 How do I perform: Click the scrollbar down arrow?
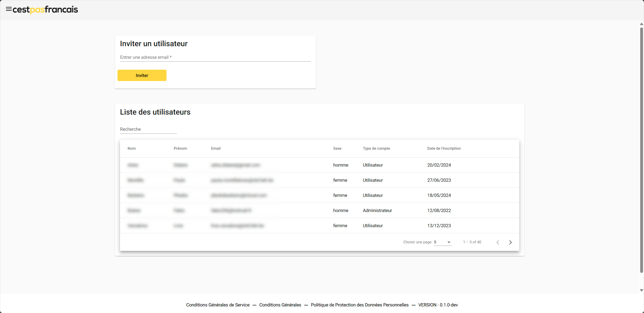641,290
